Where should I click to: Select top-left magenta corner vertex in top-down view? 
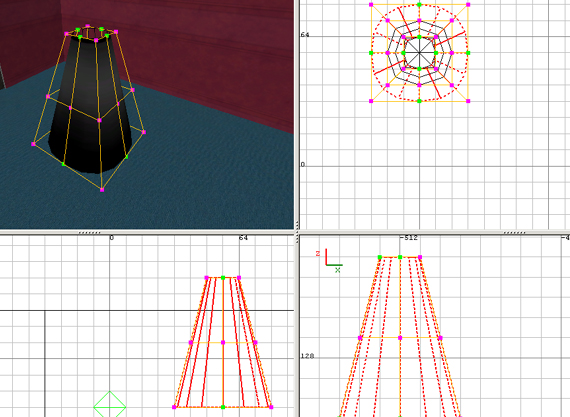point(371,5)
